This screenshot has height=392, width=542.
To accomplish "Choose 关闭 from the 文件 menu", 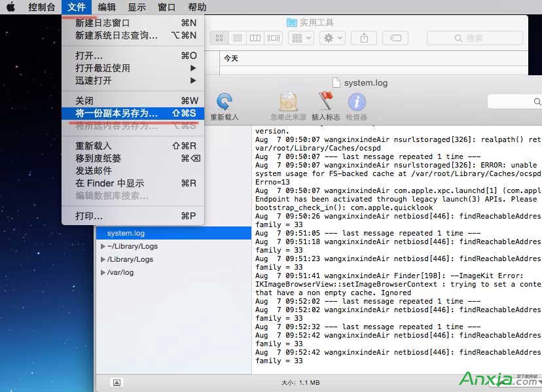I will pyautogui.click(x=133, y=101).
